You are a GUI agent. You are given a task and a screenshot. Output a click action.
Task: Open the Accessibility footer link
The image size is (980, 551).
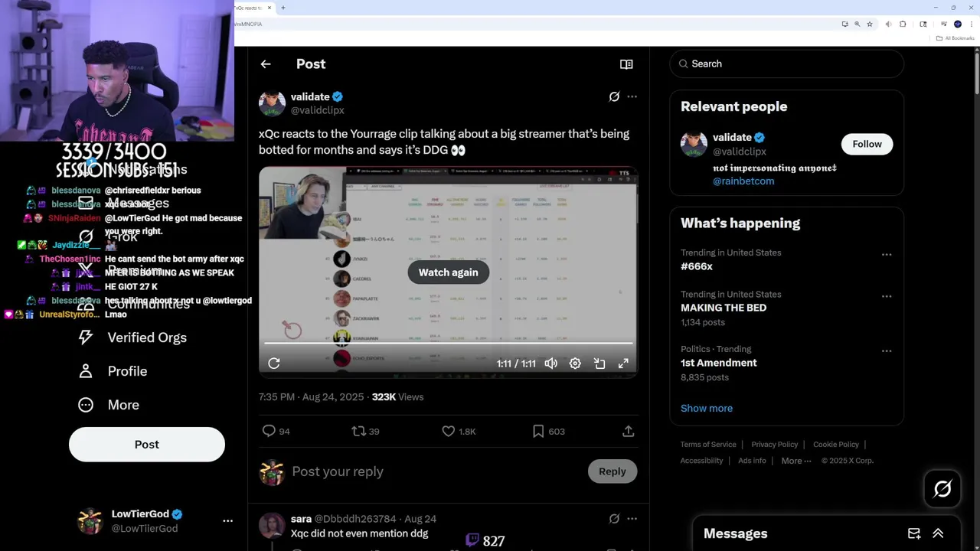pyautogui.click(x=701, y=461)
